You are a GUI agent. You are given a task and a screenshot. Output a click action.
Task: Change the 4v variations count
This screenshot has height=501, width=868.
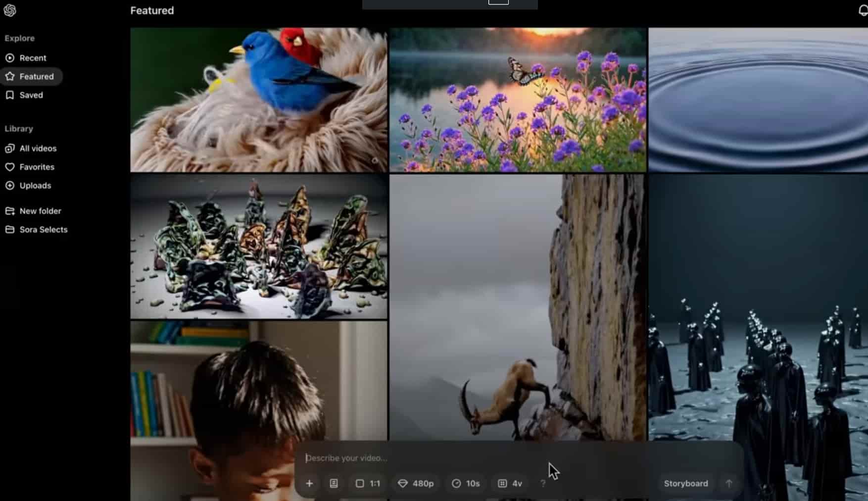tap(510, 484)
